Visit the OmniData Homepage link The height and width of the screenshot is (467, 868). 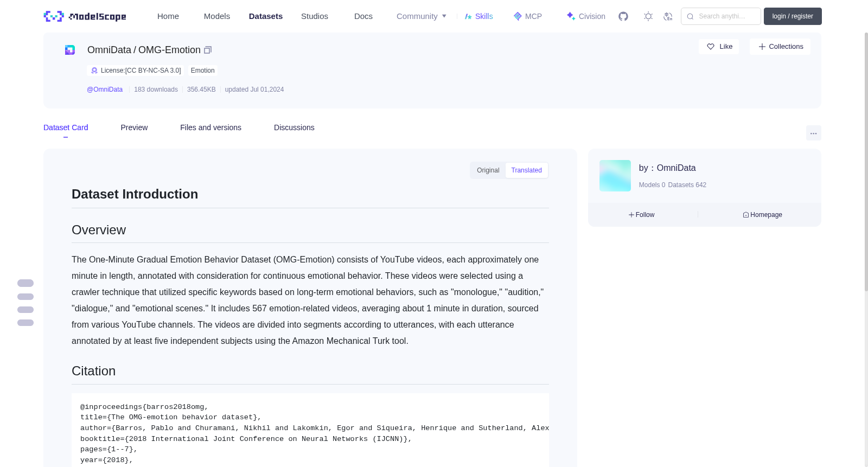(x=762, y=215)
